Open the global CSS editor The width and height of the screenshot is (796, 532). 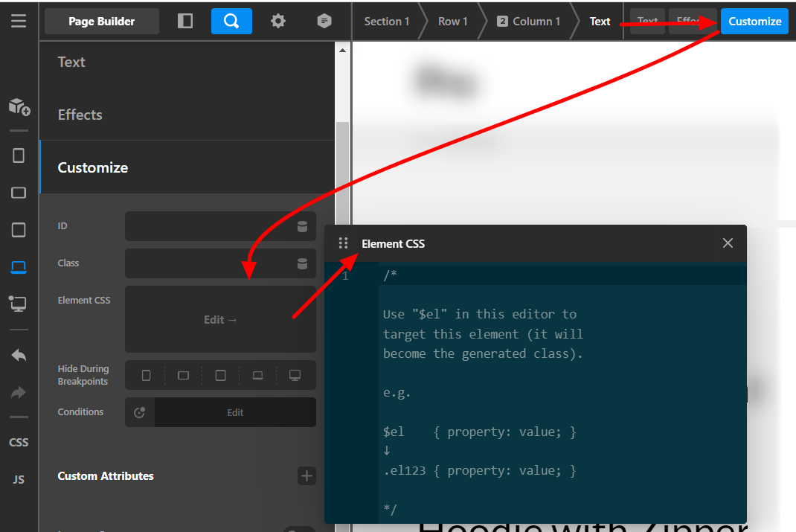(x=19, y=442)
